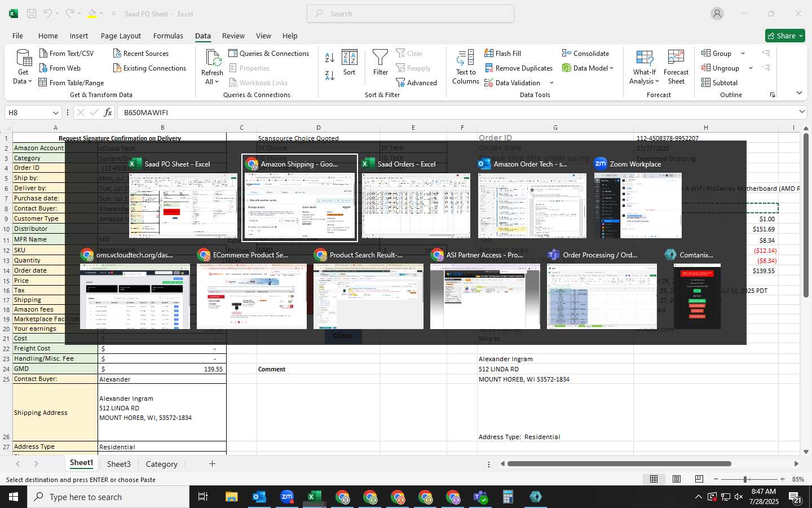Open Data Validation tool
The width and height of the screenshot is (812, 508).
tap(513, 83)
